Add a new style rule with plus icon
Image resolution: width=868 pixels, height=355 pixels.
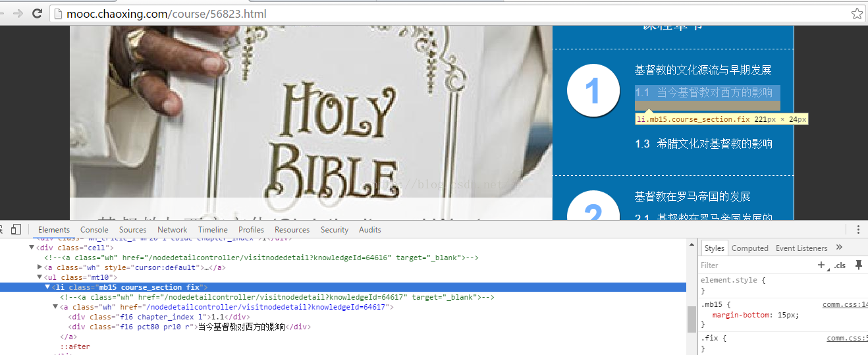tap(821, 265)
